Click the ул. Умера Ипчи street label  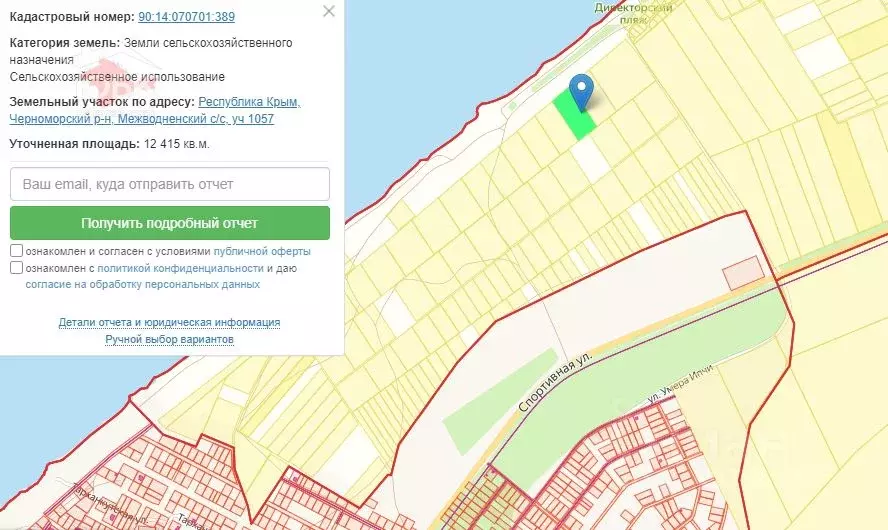coord(680,384)
